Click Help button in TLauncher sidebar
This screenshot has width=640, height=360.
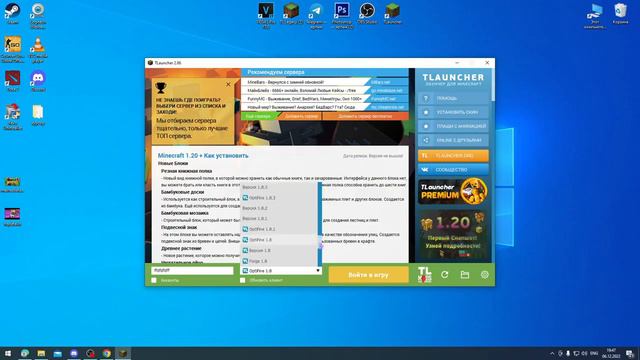[453, 98]
